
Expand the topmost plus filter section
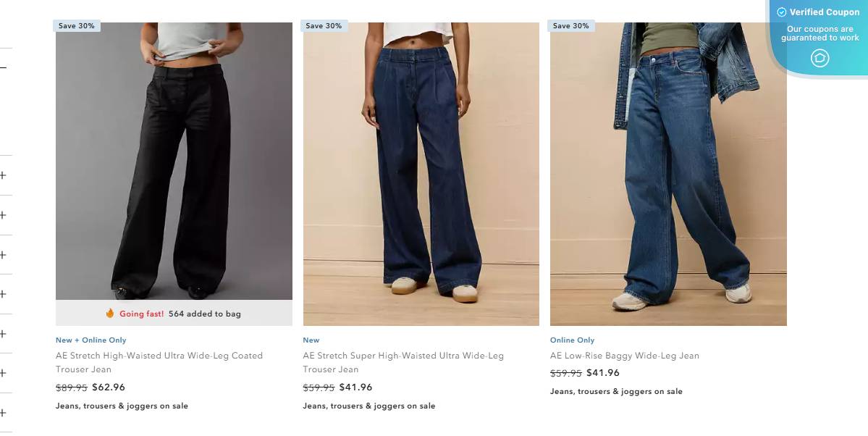[x=4, y=175]
